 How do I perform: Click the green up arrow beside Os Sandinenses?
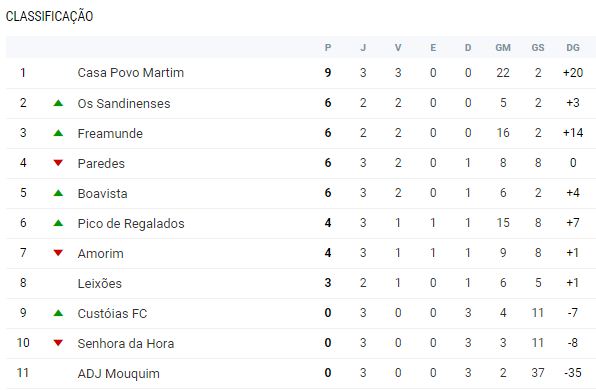coord(58,103)
